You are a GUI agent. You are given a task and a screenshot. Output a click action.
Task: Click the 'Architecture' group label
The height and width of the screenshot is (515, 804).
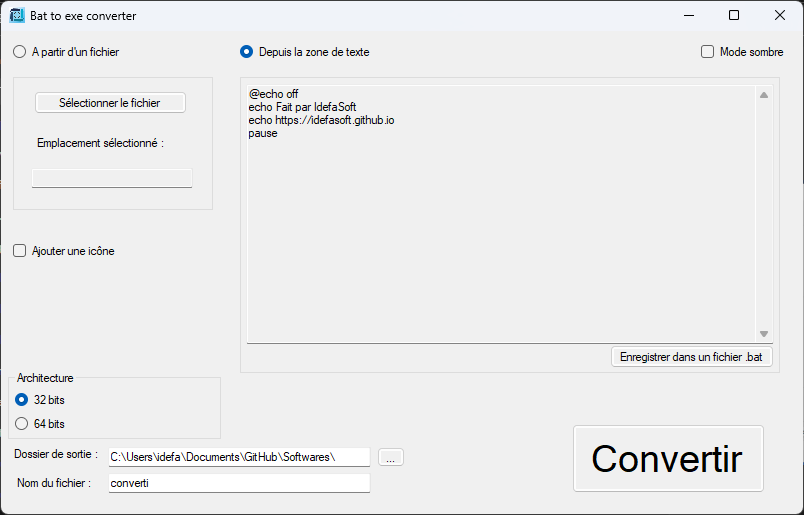(x=45, y=378)
